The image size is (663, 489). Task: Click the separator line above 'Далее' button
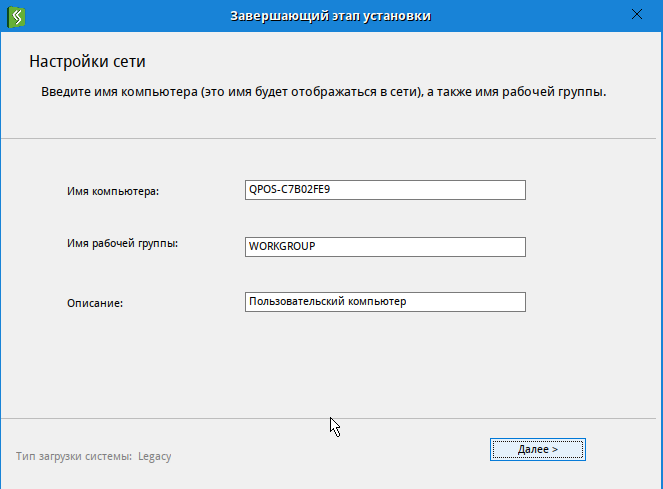(330, 419)
